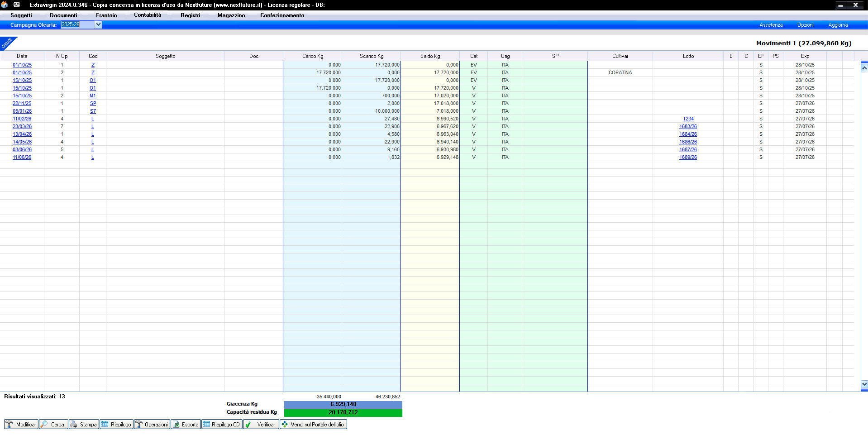Click the Movimenti 1 (27.099,860 Kg) title
Viewport: 868px width, 435px height.
click(804, 43)
